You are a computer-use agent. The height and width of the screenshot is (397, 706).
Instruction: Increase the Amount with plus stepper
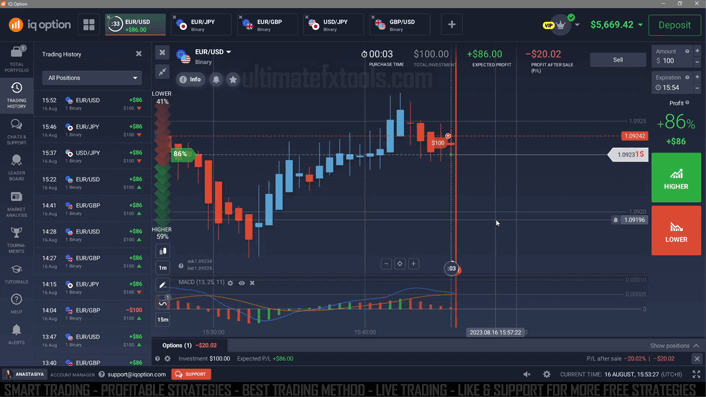point(697,51)
